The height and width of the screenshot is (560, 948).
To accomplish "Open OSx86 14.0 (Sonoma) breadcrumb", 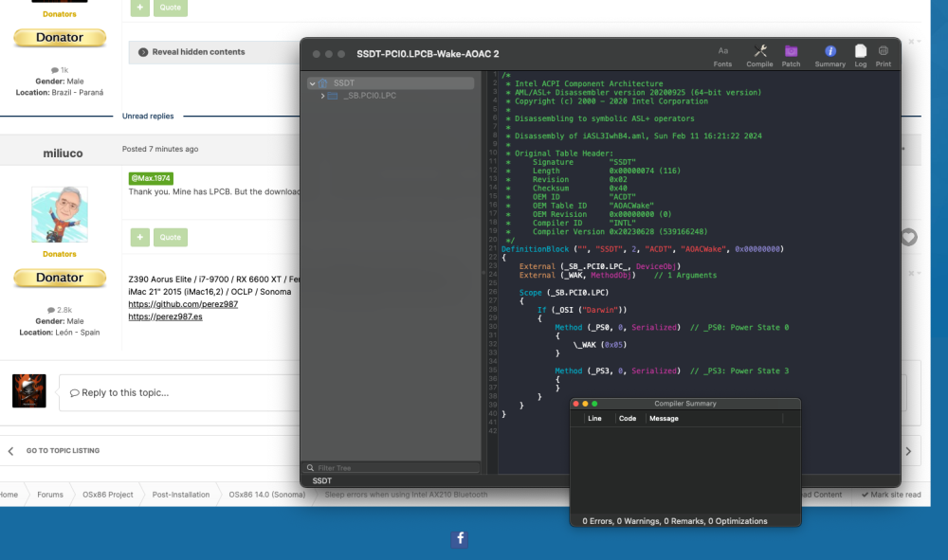I will [266, 495].
